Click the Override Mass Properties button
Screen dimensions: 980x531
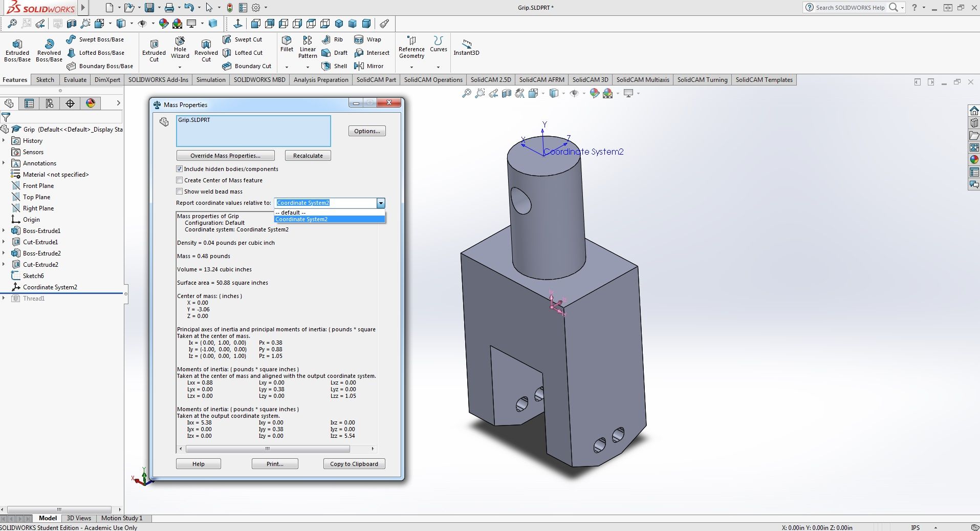coord(225,155)
